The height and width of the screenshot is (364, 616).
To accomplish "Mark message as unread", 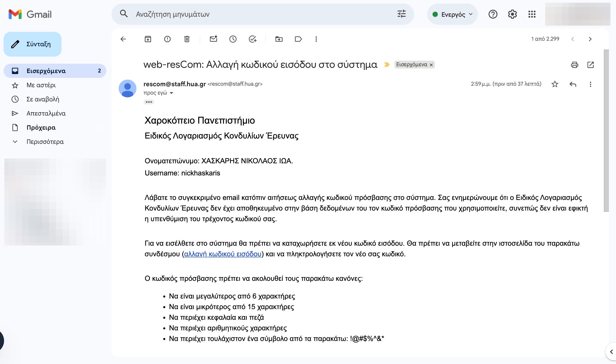I will (213, 39).
